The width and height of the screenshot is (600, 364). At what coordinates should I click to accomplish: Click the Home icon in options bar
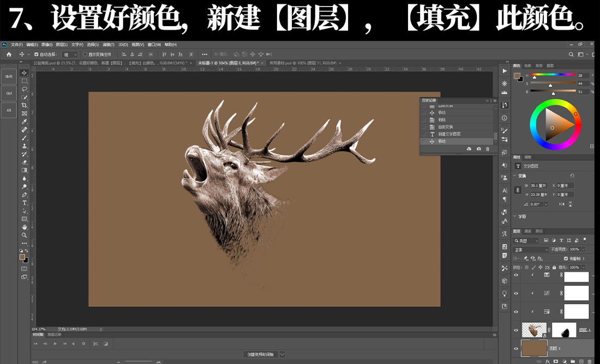point(9,54)
